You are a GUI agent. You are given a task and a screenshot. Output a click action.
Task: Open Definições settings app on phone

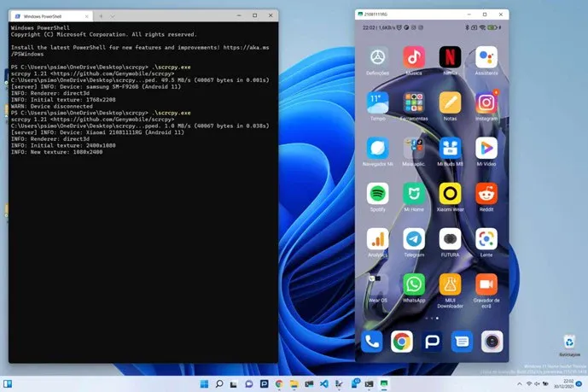[377, 57]
